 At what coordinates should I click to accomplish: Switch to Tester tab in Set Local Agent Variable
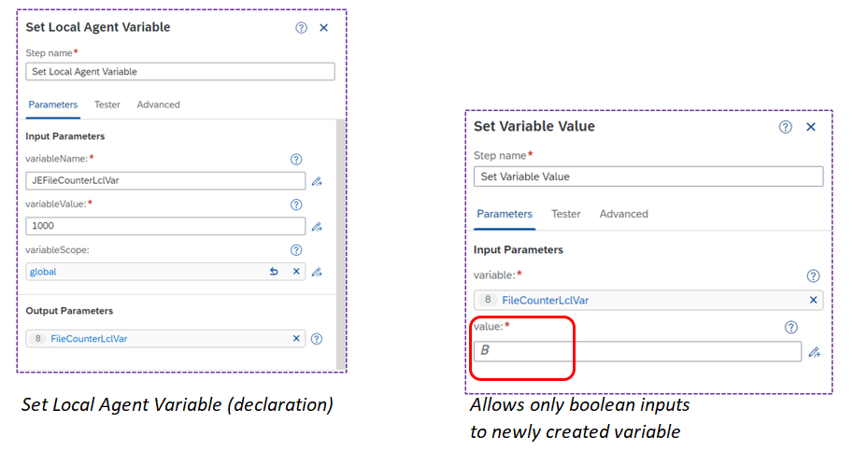(x=107, y=105)
